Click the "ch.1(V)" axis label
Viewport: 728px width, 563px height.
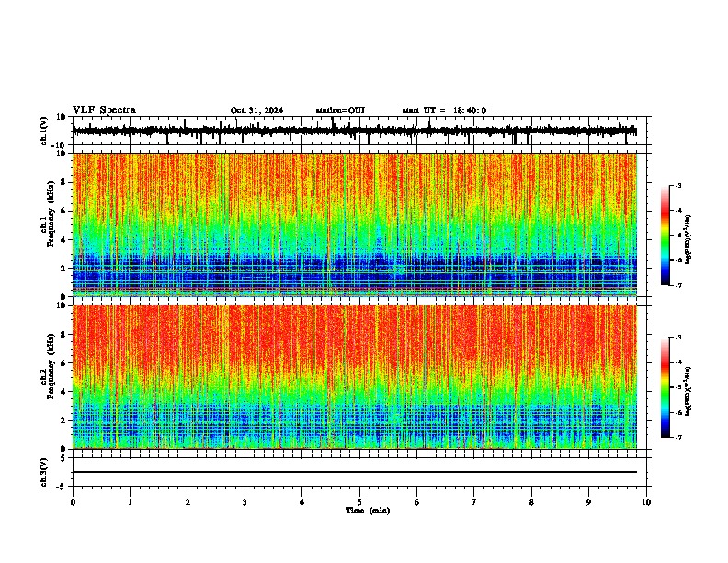(x=44, y=131)
